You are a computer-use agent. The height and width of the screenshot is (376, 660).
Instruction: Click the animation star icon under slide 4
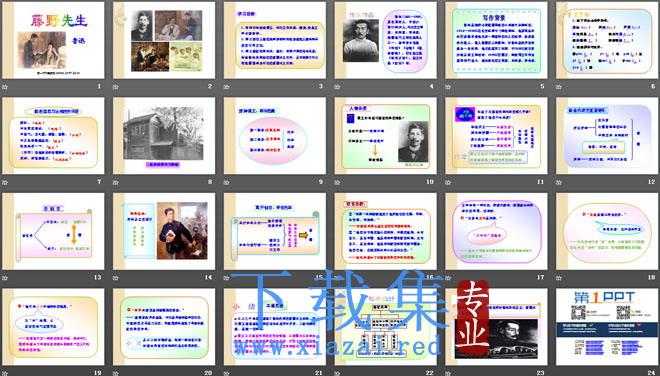338,87
